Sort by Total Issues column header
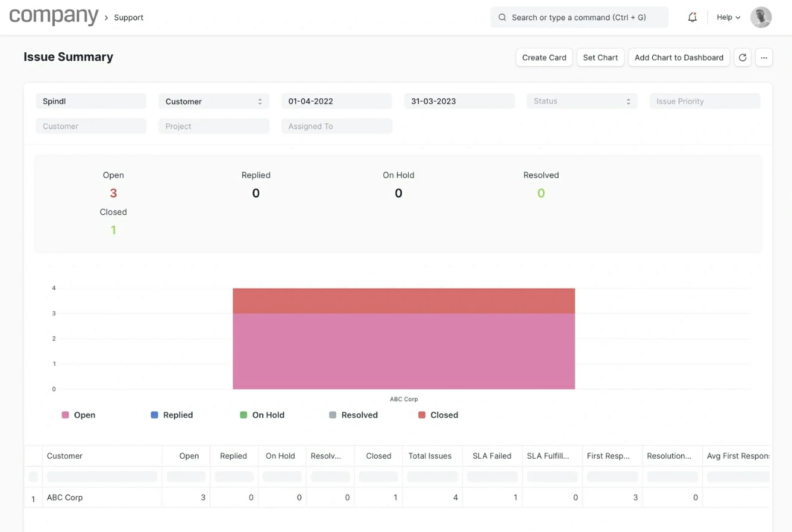This screenshot has height=532, width=792. pos(430,456)
